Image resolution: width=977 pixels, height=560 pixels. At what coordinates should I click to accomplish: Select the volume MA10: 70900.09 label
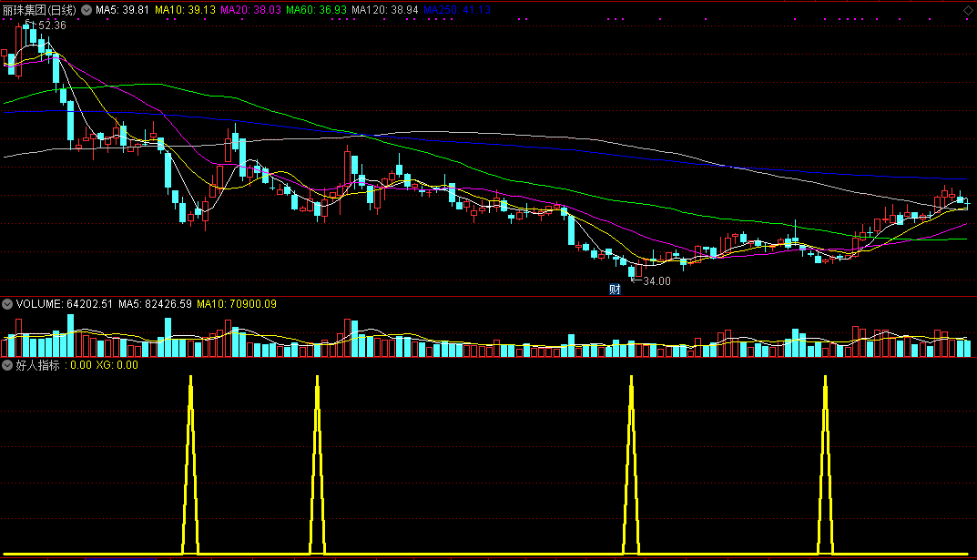pyautogui.click(x=237, y=304)
